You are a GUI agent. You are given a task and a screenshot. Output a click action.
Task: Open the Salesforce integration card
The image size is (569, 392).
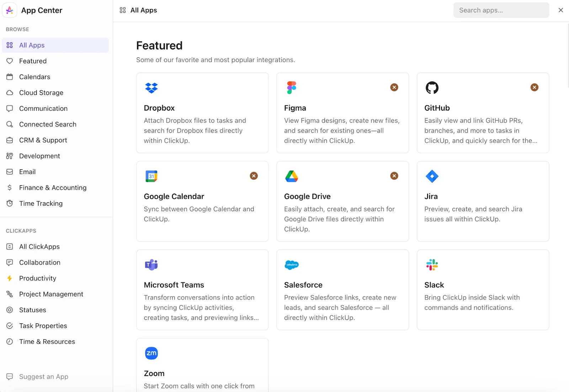[x=342, y=290]
